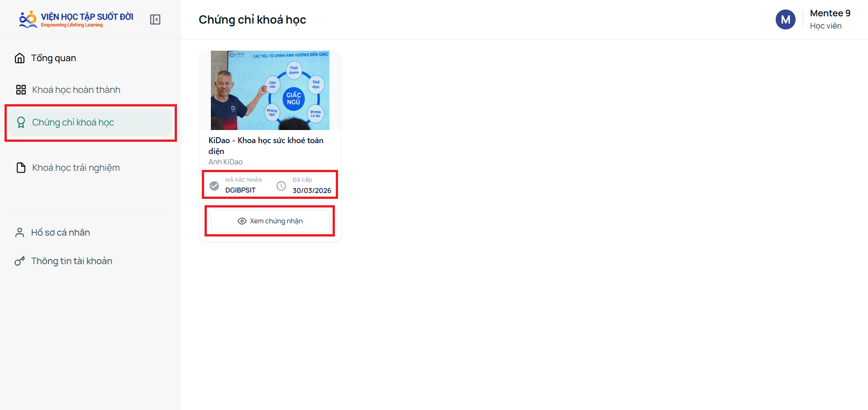
Task: Click the key icon for Thông tin tài khoản
Action: tap(19, 261)
